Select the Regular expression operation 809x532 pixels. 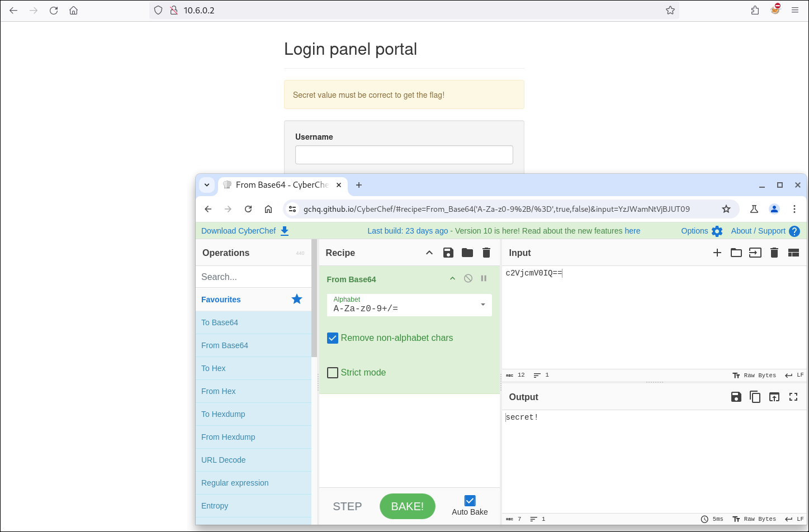pyautogui.click(x=253, y=483)
